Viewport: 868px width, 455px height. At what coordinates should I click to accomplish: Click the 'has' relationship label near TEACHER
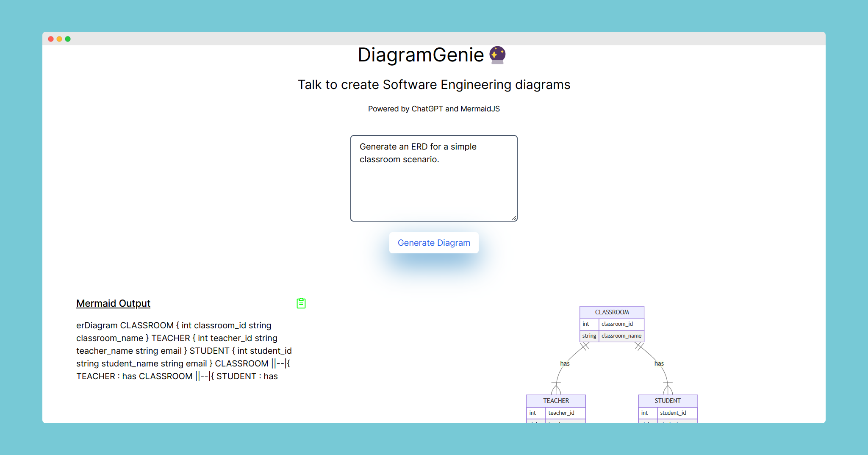[565, 363]
